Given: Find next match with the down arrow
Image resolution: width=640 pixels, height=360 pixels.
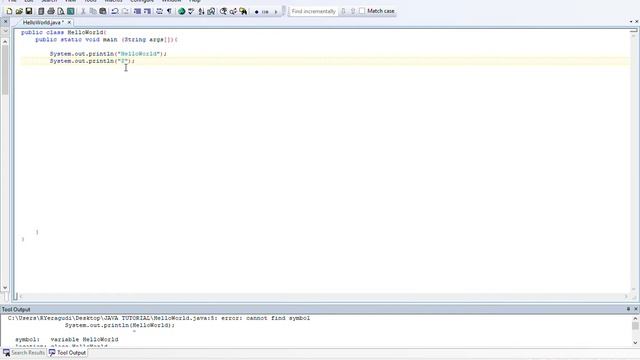Looking at the screenshot, I should (x=343, y=11).
